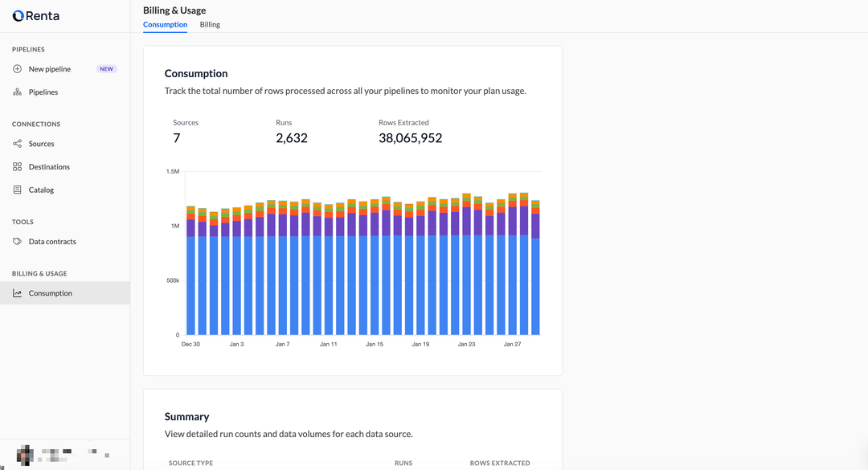Select the Consumption tab
The width and height of the screenshot is (868, 470).
[165, 25]
